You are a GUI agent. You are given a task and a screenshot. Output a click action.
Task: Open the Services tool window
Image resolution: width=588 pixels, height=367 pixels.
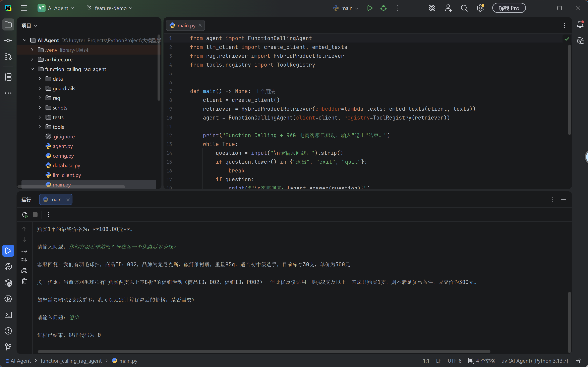point(8,299)
